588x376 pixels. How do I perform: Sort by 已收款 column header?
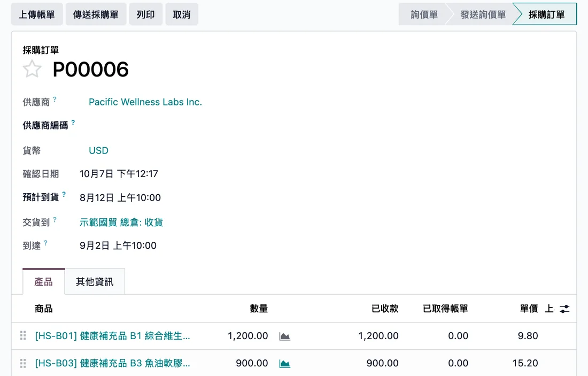[x=385, y=309]
